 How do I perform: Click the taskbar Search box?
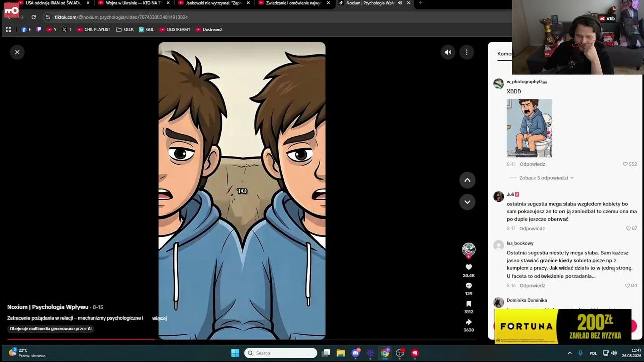click(281, 353)
